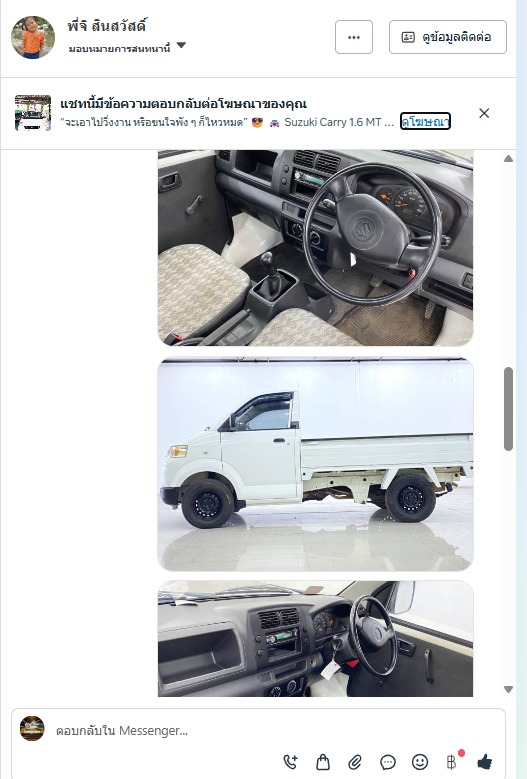Attach a file with paperclip icon
527x779 pixels.
[355, 762]
